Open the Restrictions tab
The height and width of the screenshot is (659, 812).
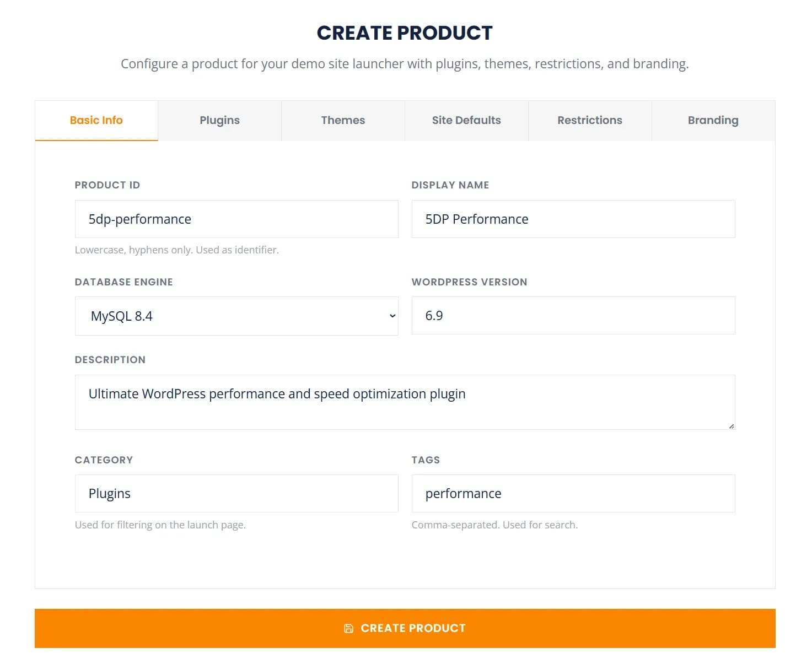(x=590, y=120)
